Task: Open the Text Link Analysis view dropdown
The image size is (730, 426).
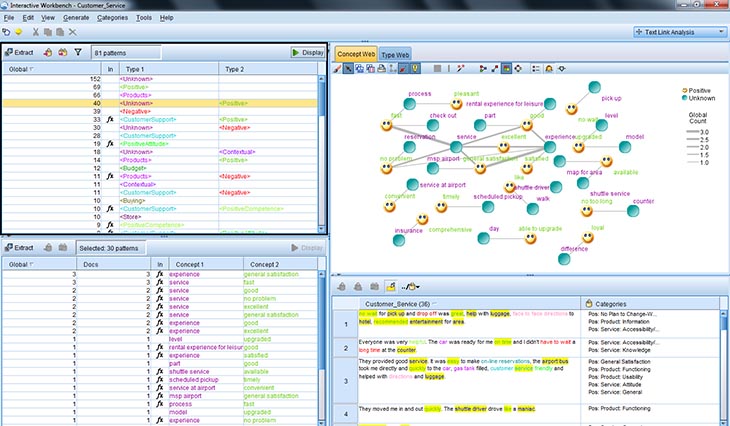Action: [678, 32]
